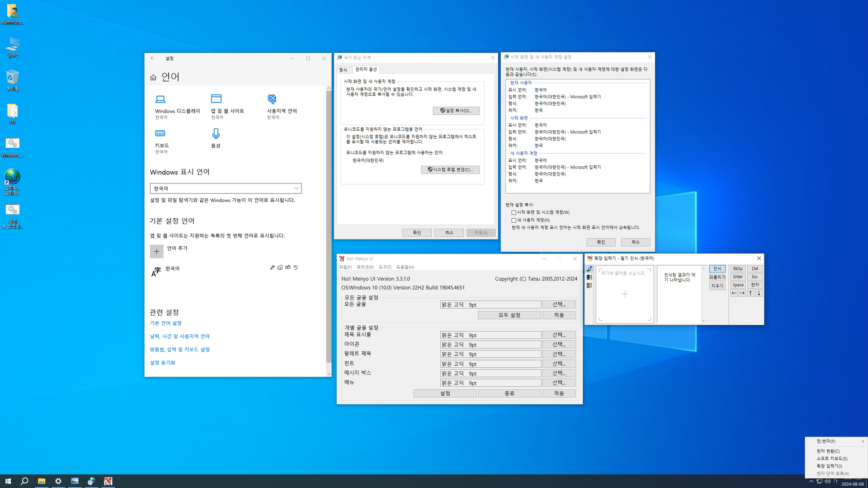Select the handwriting pen icon in IME Pad
The width and height of the screenshot is (868, 488).
click(x=590, y=269)
